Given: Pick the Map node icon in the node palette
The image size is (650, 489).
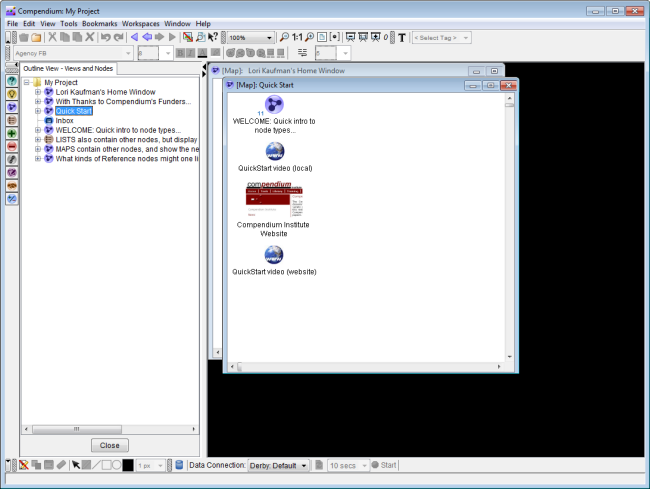Looking at the screenshot, I should point(12,107).
